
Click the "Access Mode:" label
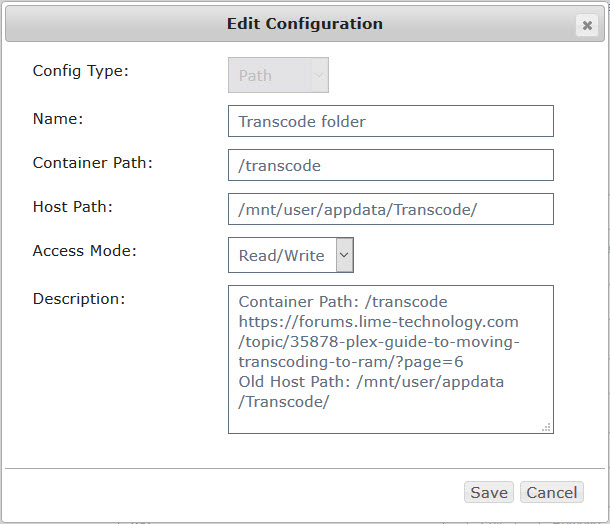coord(85,250)
